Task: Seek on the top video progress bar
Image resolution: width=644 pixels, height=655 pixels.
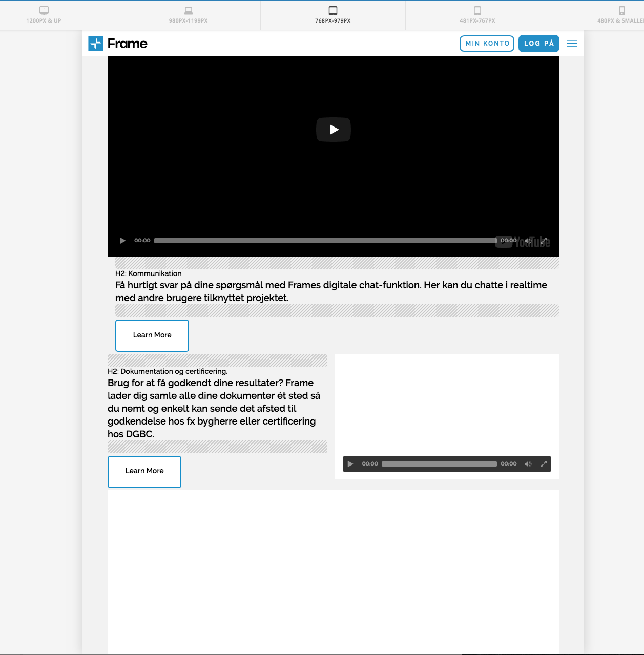Action: (325, 241)
